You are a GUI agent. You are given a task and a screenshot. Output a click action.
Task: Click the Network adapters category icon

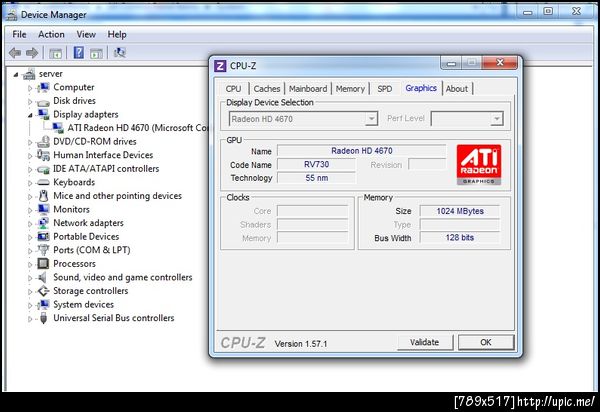click(x=43, y=223)
